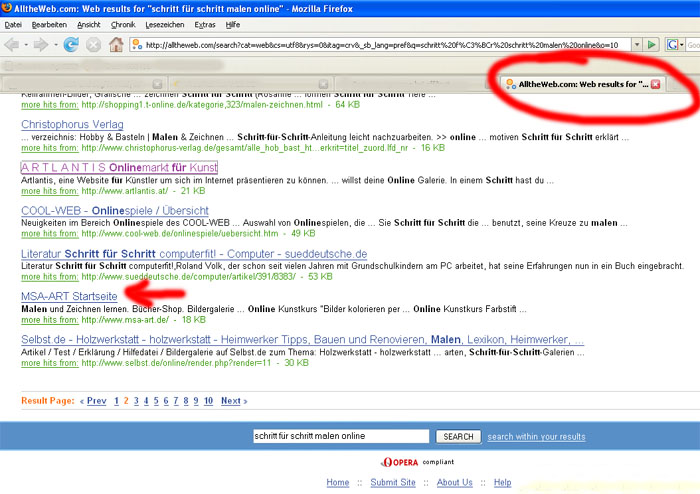Close the first blurred tab
This screenshot has height=494, width=700.
point(157,84)
